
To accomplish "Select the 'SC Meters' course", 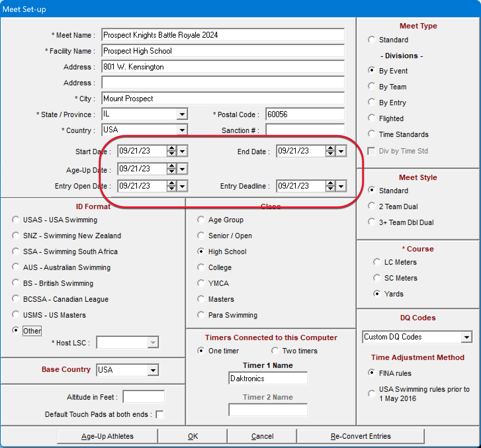I will (377, 277).
